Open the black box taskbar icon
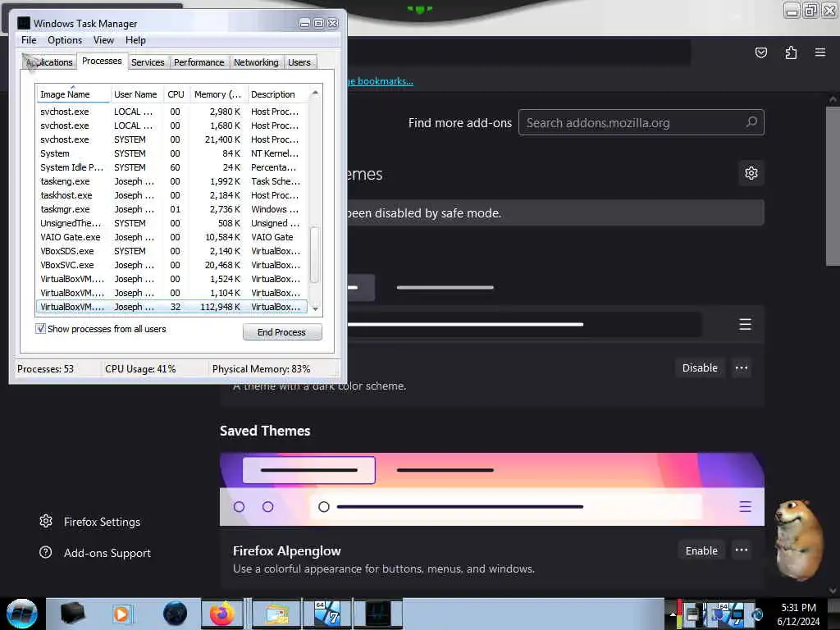The width and height of the screenshot is (840, 630). tap(72, 614)
